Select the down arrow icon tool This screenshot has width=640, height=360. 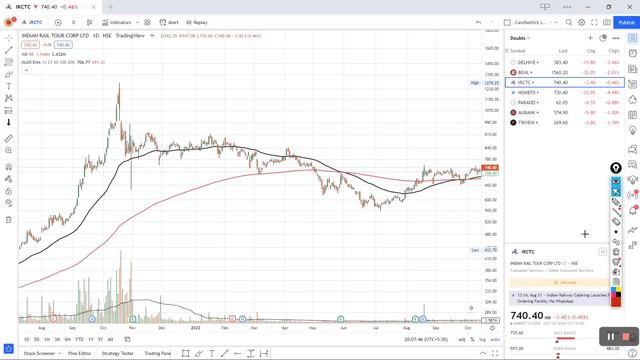click(9, 122)
